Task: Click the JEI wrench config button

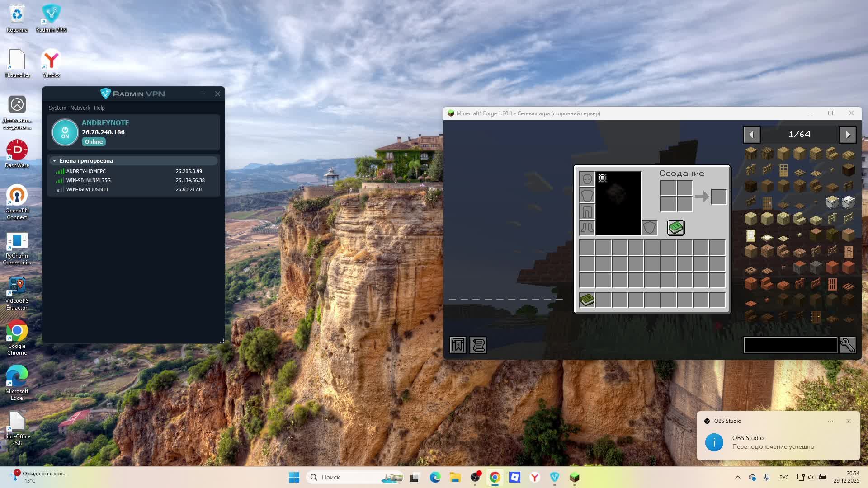Action: [x=847, y=346]
